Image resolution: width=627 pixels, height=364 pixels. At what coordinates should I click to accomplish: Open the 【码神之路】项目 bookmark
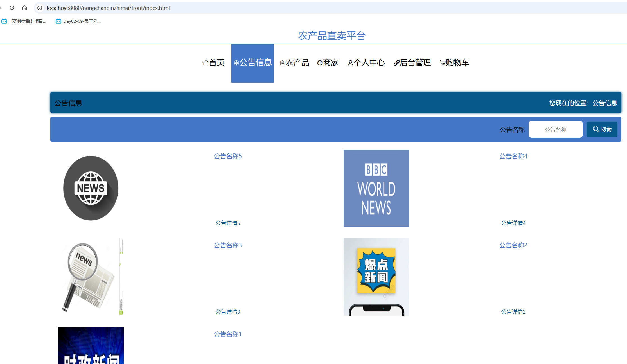click(x=25, y=21)
